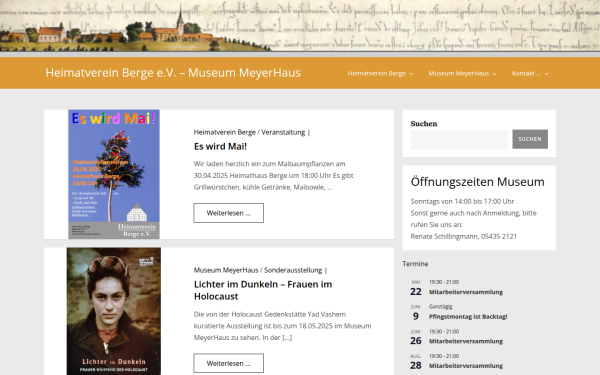Select text Renate Schillingmann, 05435 2121
This screenshot has width=600, height=375.
(464, 236)
